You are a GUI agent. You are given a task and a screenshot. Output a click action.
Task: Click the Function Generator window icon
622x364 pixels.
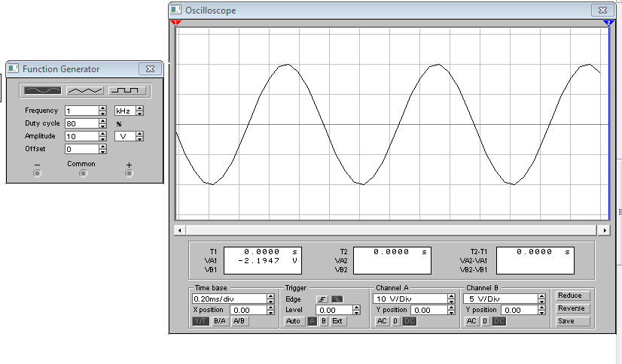click(x=13, y=68)
